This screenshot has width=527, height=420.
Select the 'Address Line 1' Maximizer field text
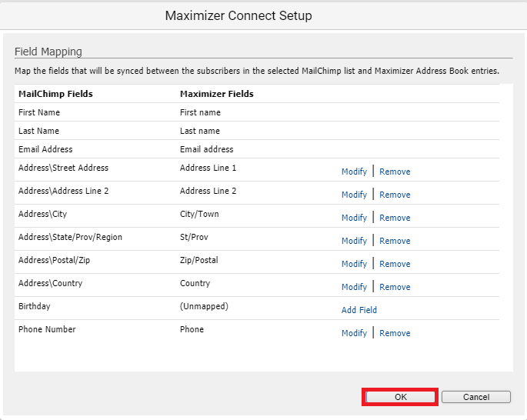(208, 168)
